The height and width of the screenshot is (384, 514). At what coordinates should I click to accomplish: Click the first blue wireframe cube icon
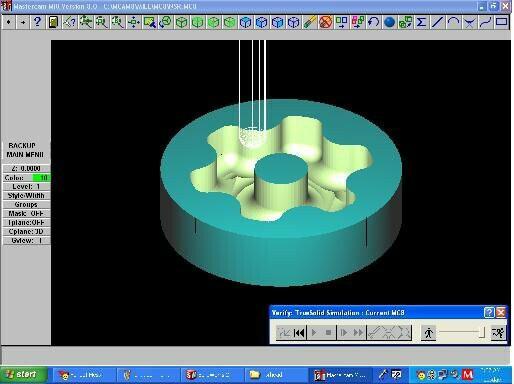[245, 22]
